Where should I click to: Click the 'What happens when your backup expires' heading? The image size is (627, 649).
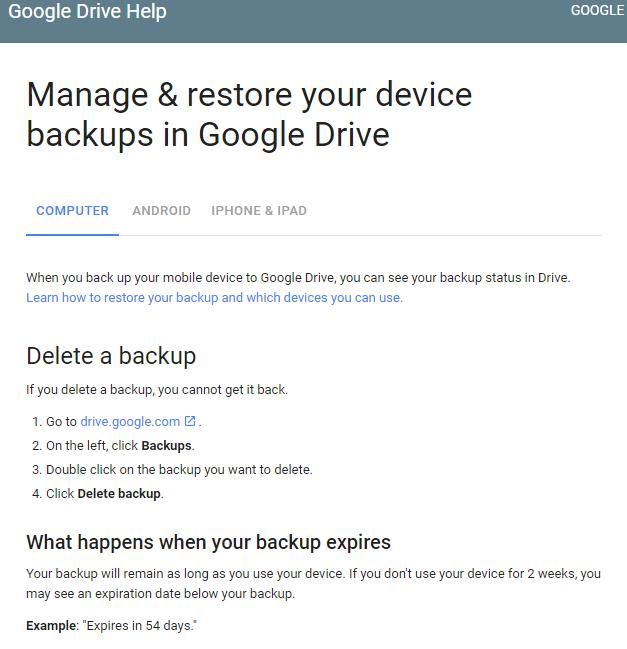pyautogui.click(x=209, y=542)
